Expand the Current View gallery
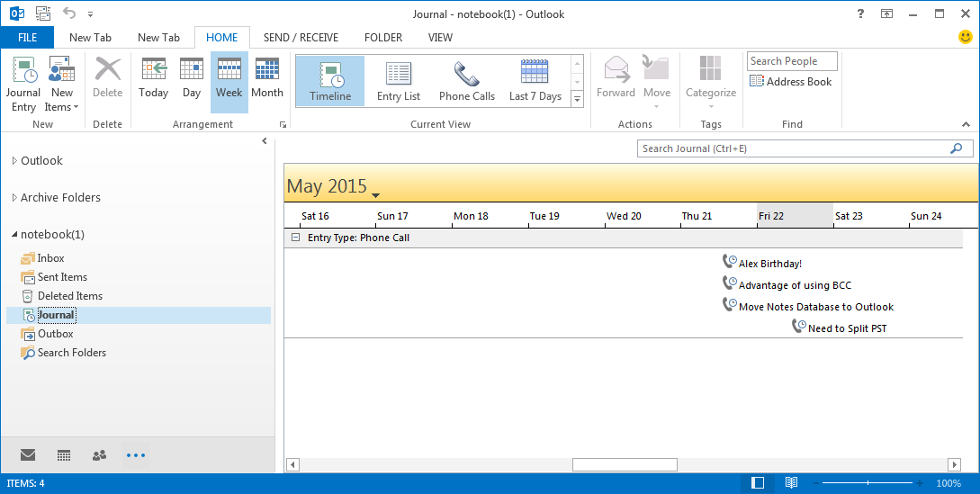This screenshot has width=980, height=494. coord(578,99)
